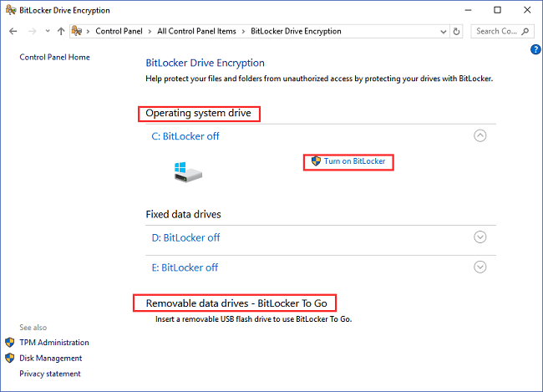Image resolution: width=543 pixels, height=392 pixels.
Task: Click the Turn on BitLocker link
Action: point(355,161)
